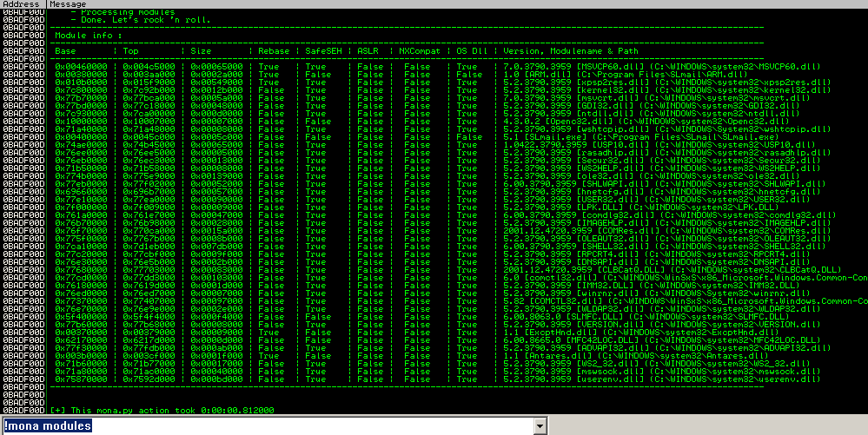Click base 0x77b70000 for msvcrt.dll
The height and width of the screenshot is (435, 868).
(82, 97)
